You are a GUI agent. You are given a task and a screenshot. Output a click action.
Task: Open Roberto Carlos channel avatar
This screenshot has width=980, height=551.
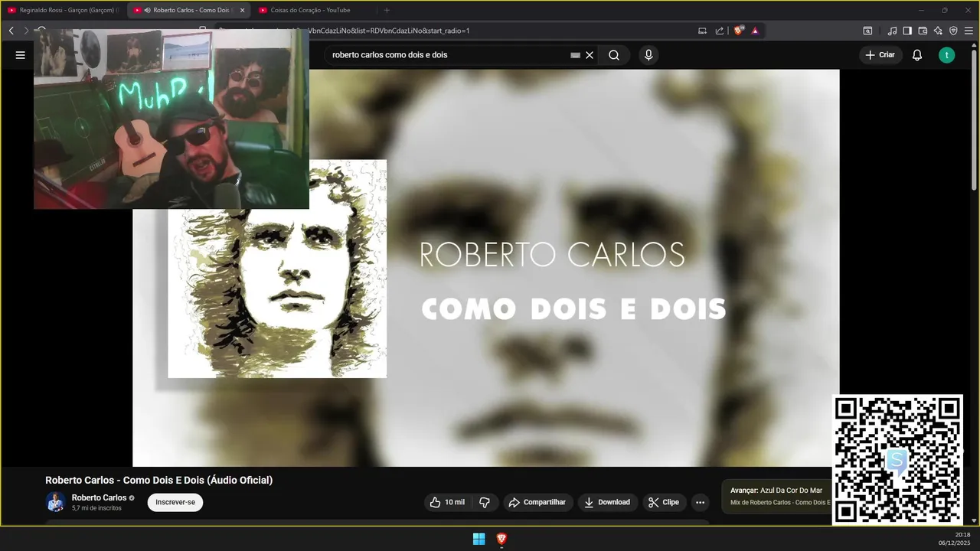55,502
